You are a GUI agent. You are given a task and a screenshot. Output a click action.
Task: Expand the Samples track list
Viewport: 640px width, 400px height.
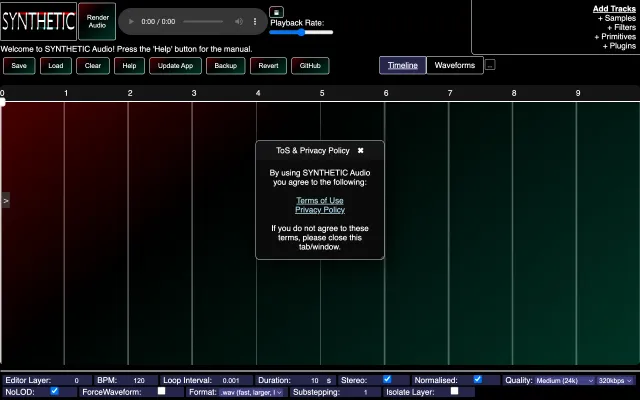point(617,18)
